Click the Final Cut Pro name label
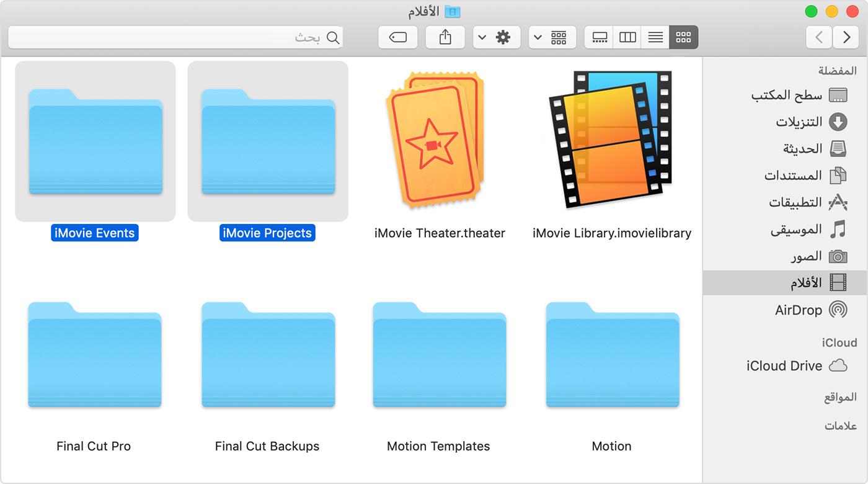 click(x=94, y=446)
